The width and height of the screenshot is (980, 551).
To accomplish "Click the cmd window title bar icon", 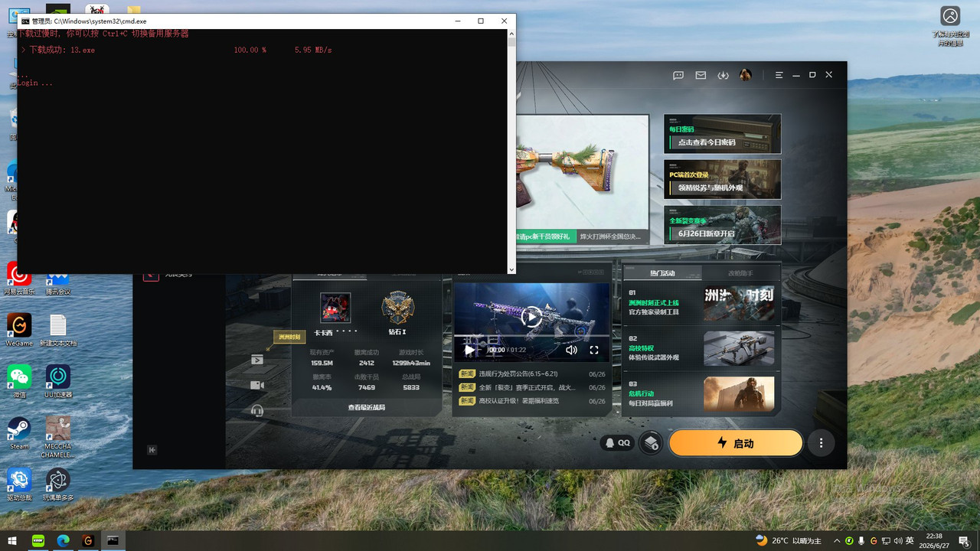I will 25,21.
